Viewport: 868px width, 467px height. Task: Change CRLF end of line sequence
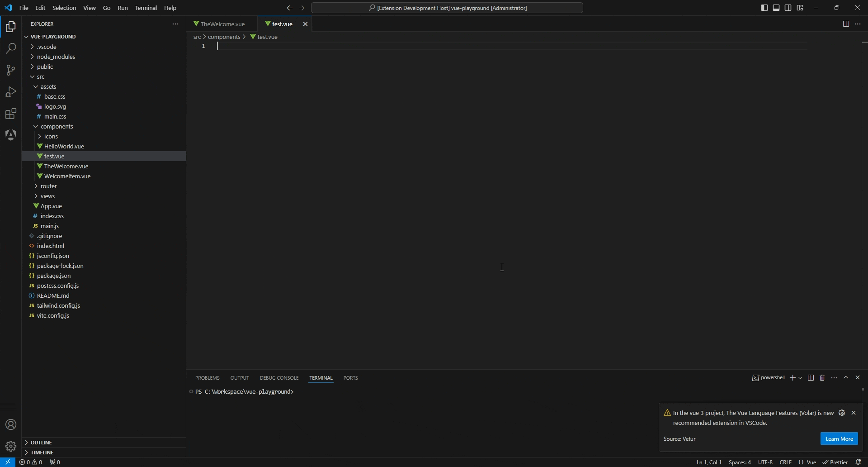(x=786, y=462)
